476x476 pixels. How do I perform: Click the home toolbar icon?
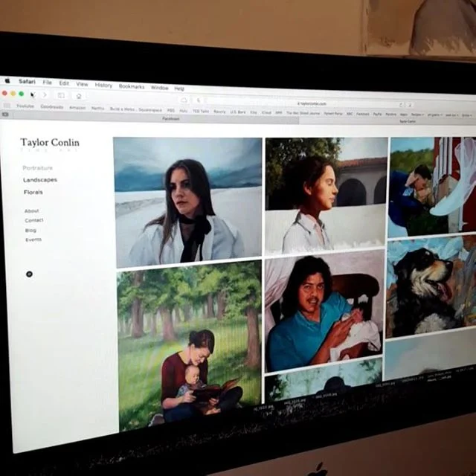tap(79, 96)
